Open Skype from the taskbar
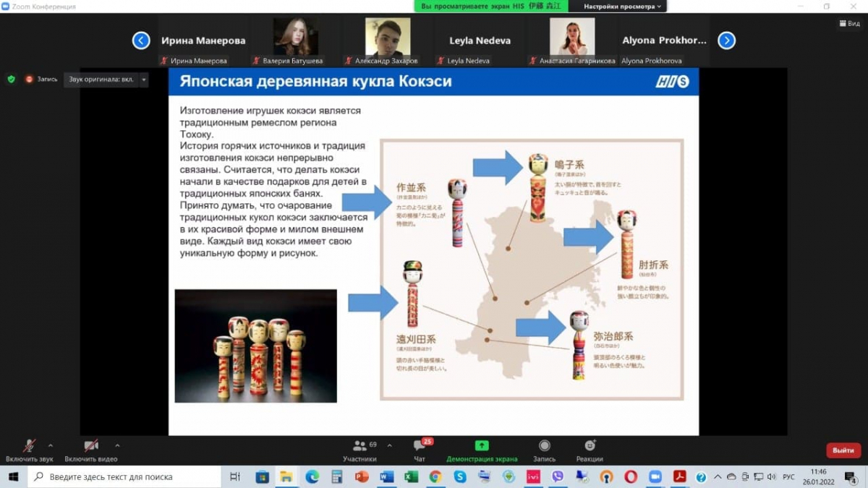Screen dimensions: 868x488 [x=460, y=476]
